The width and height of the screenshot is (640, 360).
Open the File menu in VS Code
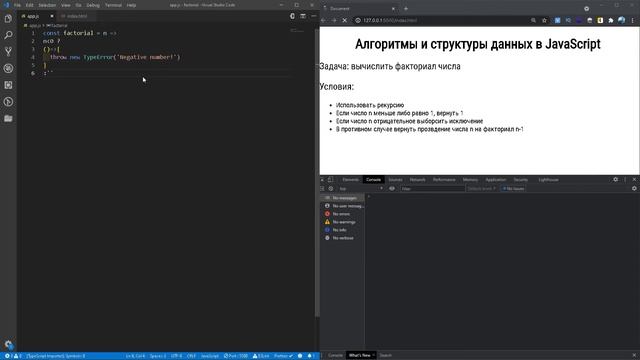[x=17, y=5]
